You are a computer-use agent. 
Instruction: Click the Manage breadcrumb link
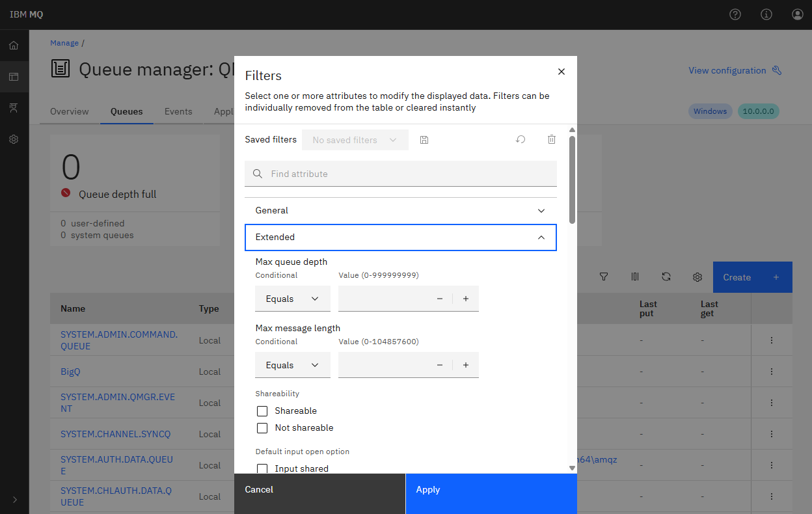pyautogui.click(x=64, y=43)
